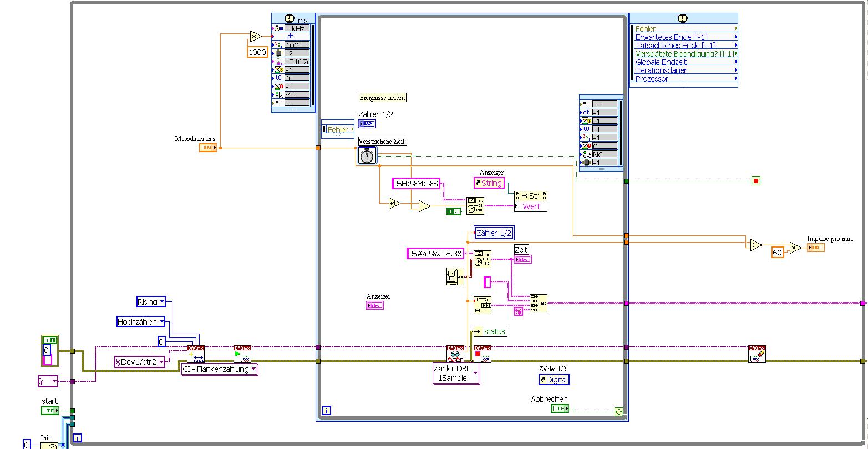
Task: Click the ms input node resize handle
Action: (293, 109)
